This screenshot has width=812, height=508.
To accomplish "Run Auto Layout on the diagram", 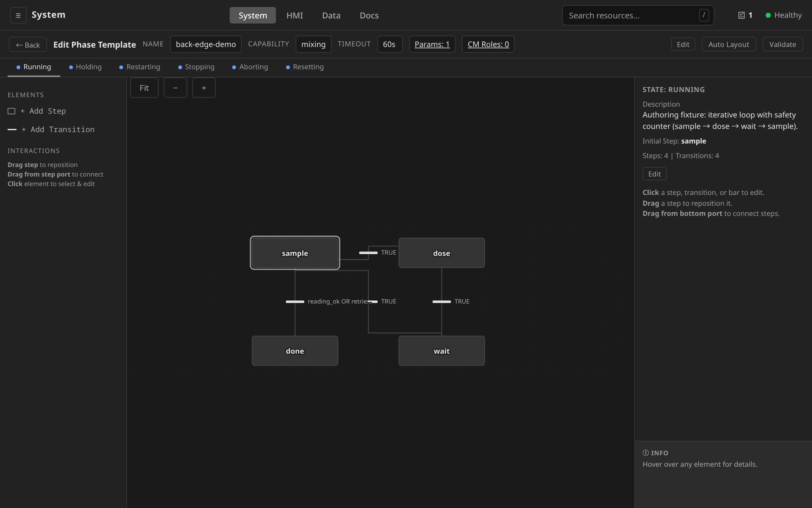I will (x=729, y=44).
